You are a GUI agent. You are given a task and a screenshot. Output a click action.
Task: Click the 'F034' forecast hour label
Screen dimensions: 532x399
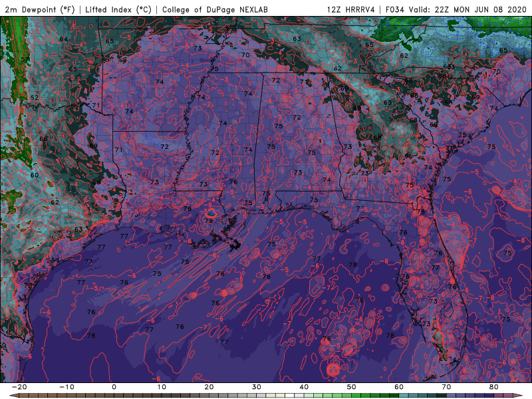pyautogui.click(x=395, y=9)
